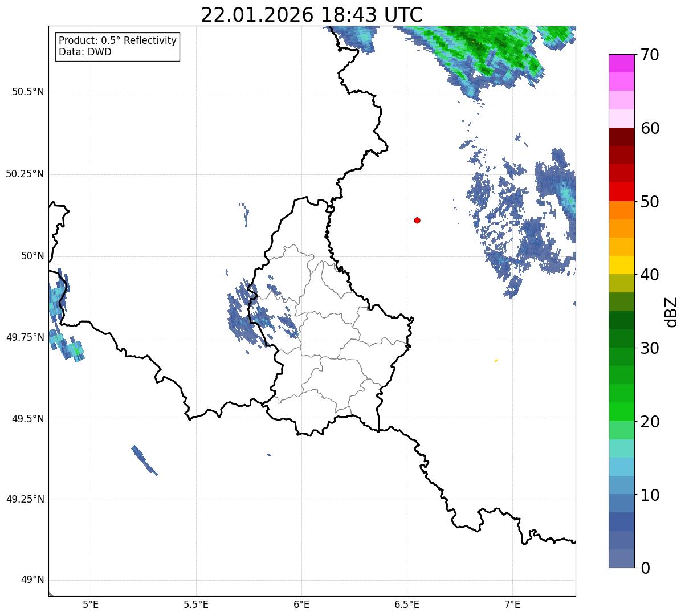Click the 'dBZ' colorbar axis title
The image size is (685, 616).
pyautogui.click(x=671, y=311)
